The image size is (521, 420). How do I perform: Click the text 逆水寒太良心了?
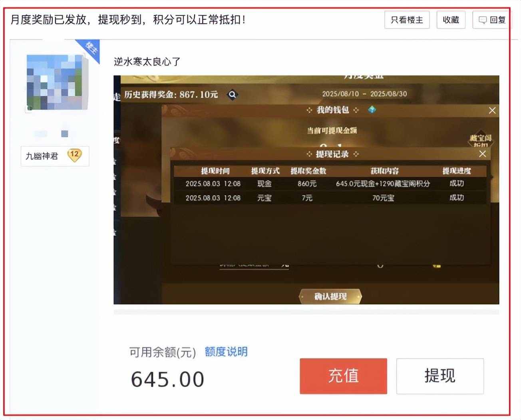tap(147, 62)
